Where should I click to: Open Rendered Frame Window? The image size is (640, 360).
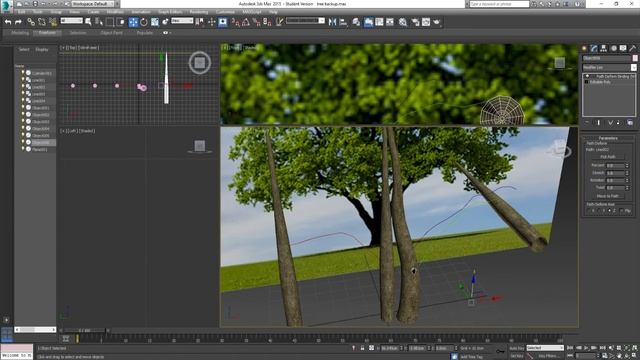click(x=426, y=22)
